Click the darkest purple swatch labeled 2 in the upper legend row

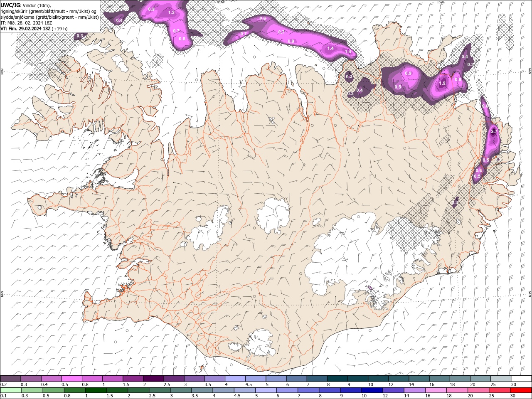coord(153,379)
